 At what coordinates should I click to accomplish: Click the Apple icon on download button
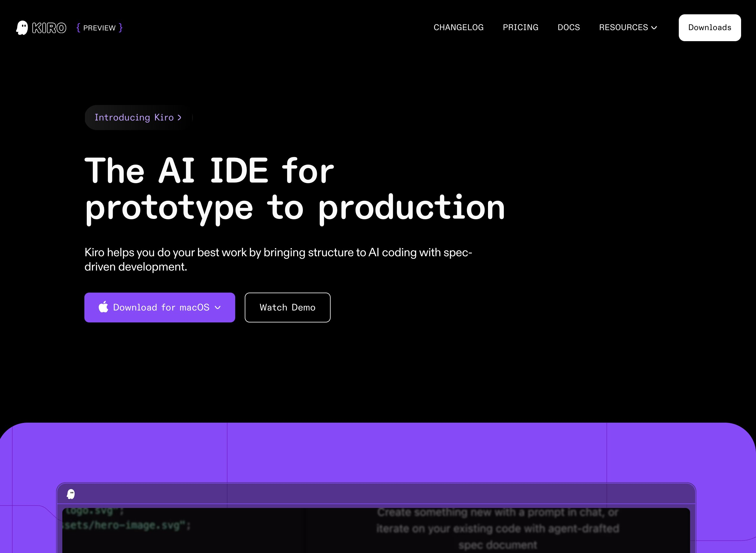coord(103,307)
